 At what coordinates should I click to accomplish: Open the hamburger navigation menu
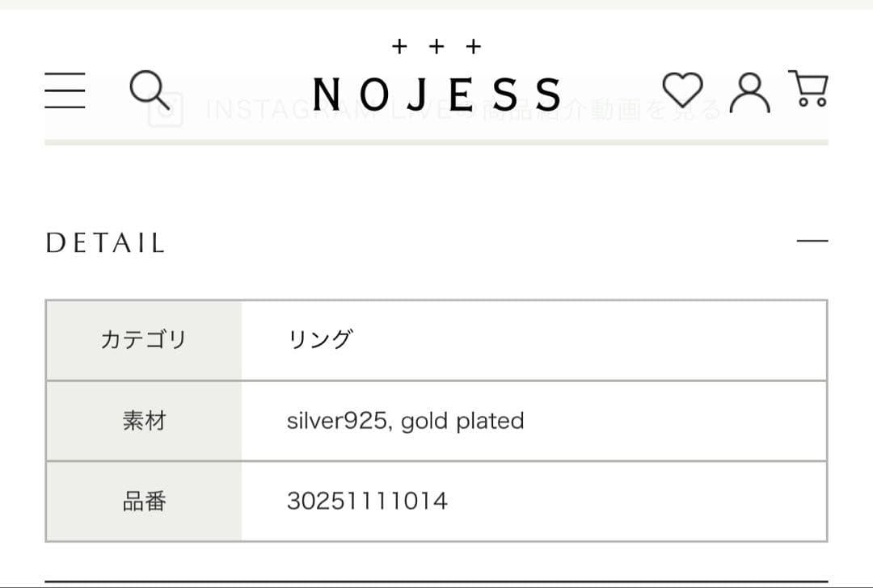tap(65, 91)
